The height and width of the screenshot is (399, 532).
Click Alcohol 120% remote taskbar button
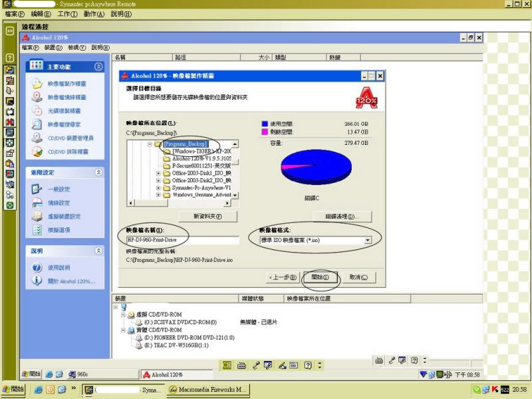coord(176,374)
